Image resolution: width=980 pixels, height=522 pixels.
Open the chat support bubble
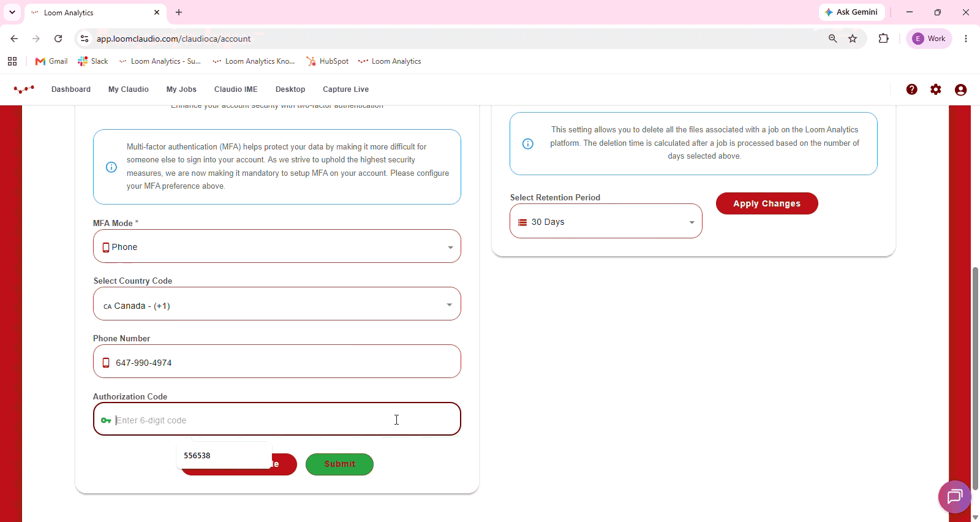pos(955,496)
